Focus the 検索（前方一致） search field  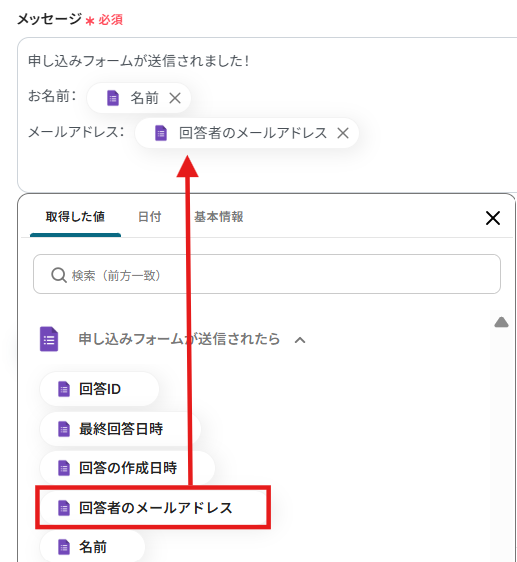point(267,274)
